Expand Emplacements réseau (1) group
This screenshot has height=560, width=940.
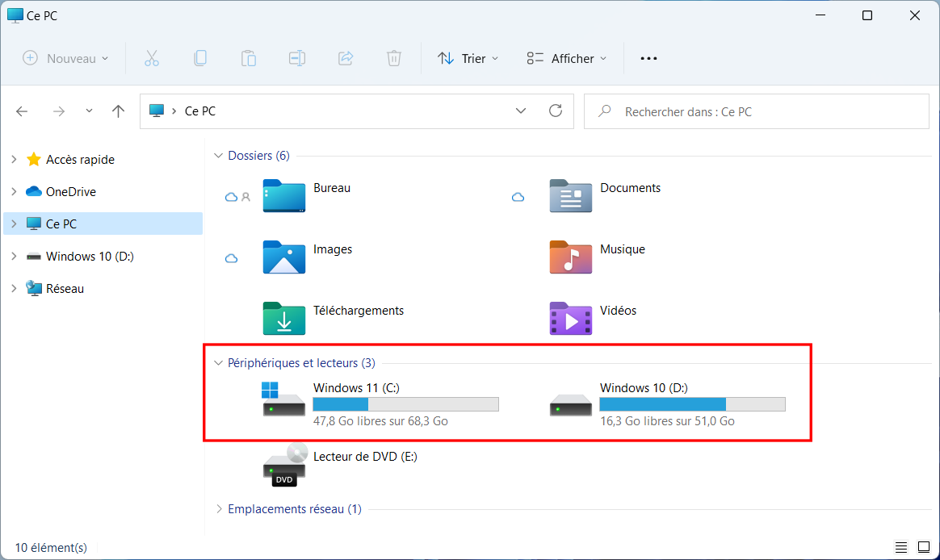[x=219, y=509]
